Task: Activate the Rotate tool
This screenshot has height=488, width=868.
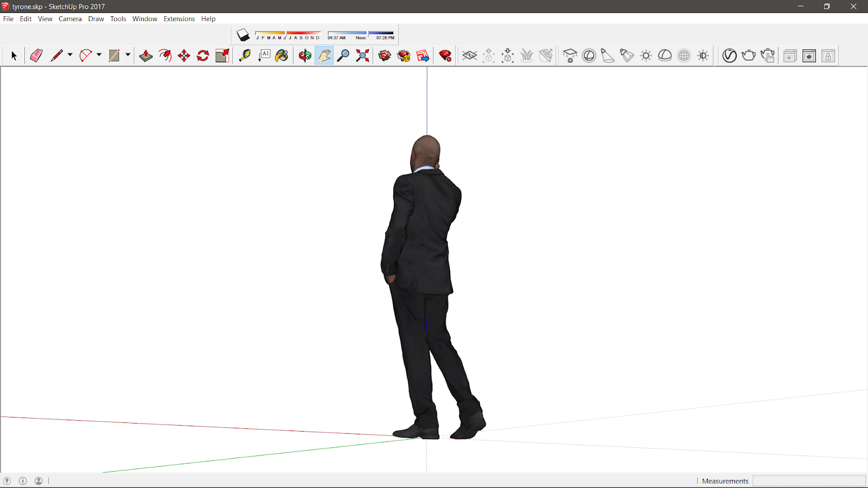Action: (202, 56)
